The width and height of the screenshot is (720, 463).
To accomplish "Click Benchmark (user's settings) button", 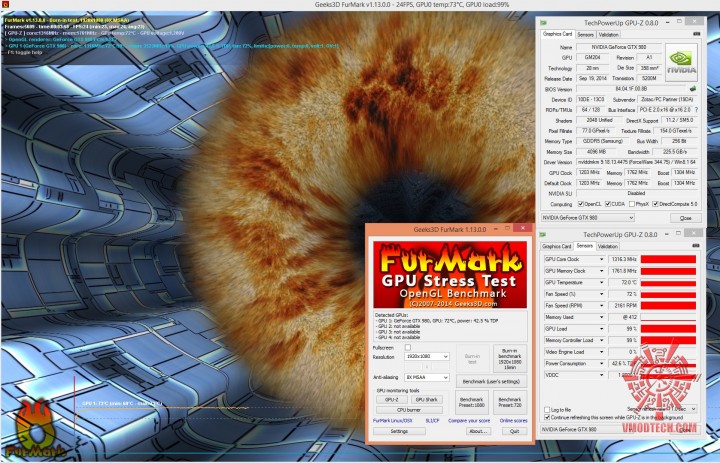I will pyautogui.click(x=491, y=381).
